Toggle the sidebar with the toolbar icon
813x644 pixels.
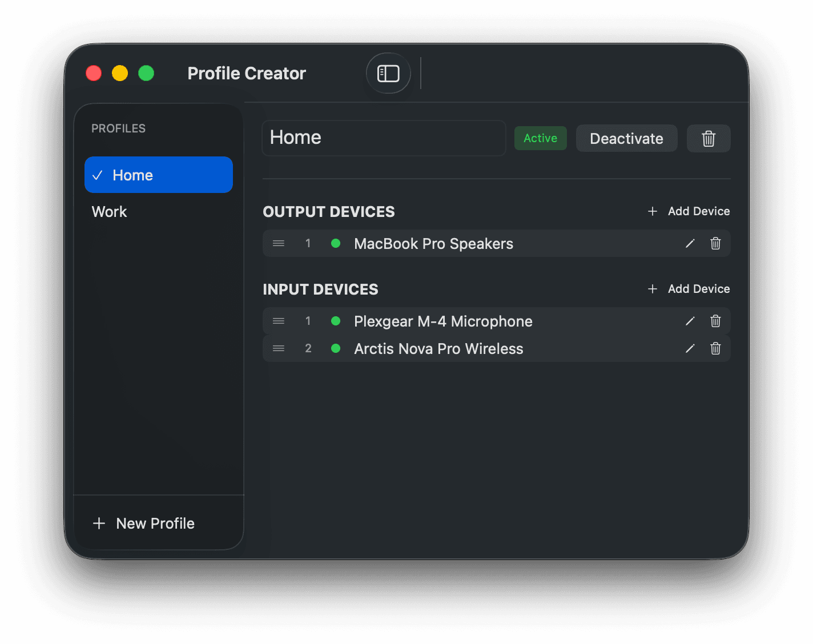click(388, 73)
